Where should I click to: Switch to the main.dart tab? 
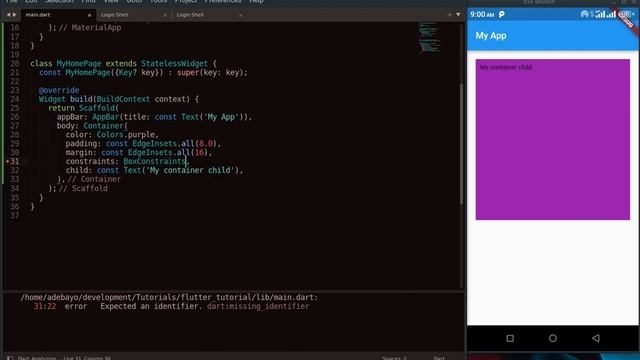[58, 15]
